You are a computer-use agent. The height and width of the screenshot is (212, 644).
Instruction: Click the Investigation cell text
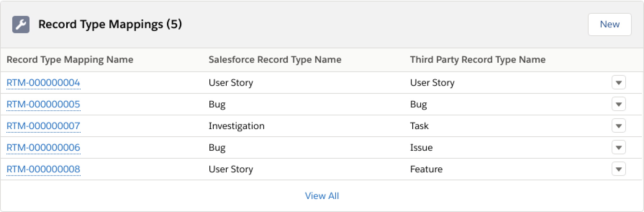click(x=236, y=126)
